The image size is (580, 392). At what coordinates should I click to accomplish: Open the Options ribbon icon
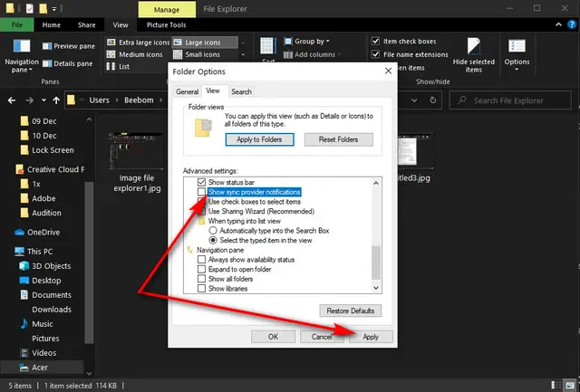point(517,46)
